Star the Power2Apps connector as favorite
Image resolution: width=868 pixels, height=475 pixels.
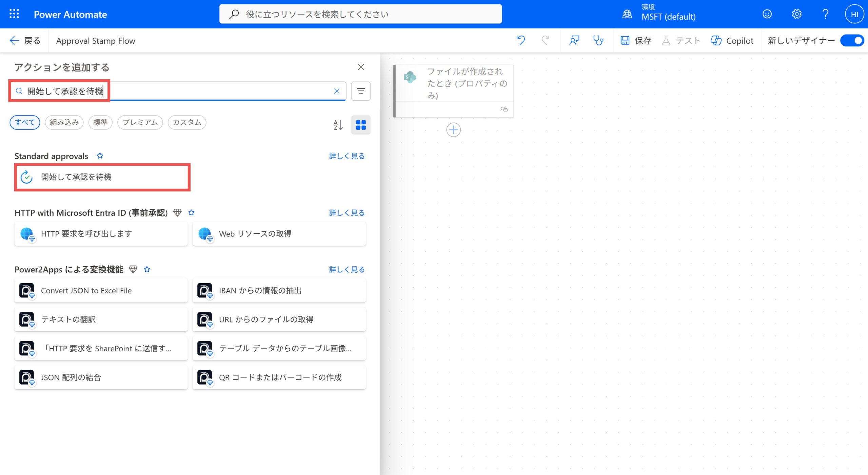point(147,269)
